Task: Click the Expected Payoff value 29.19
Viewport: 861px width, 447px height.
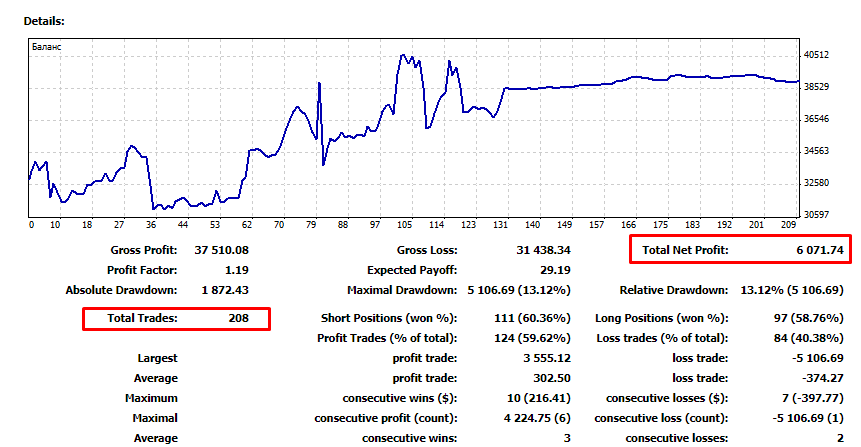Action: (x=554, y=270)
